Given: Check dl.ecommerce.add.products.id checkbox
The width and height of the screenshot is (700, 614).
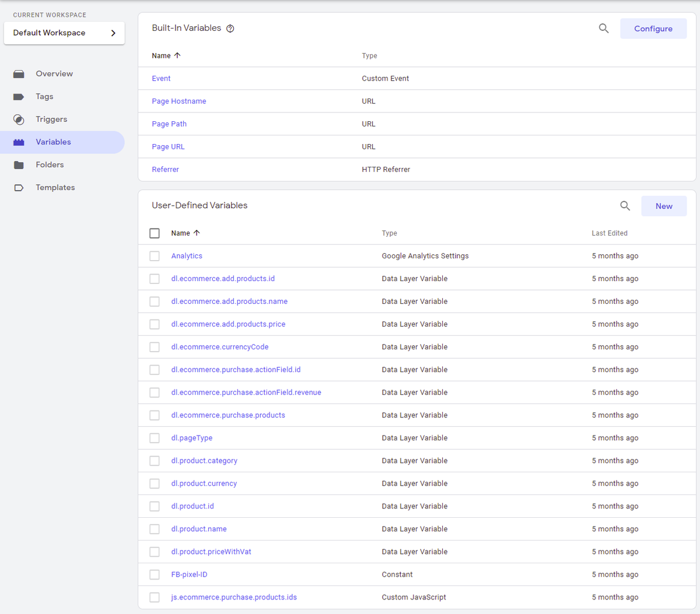Looking at the screenshot, I should [155, 279].
